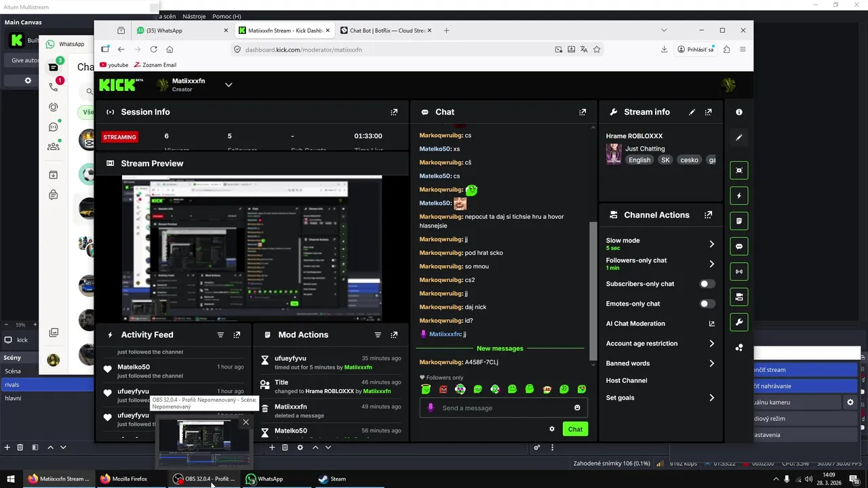Open Pomoc menu in OBS
The width and height of the screenshot is (868, 488).
[226, 16]
